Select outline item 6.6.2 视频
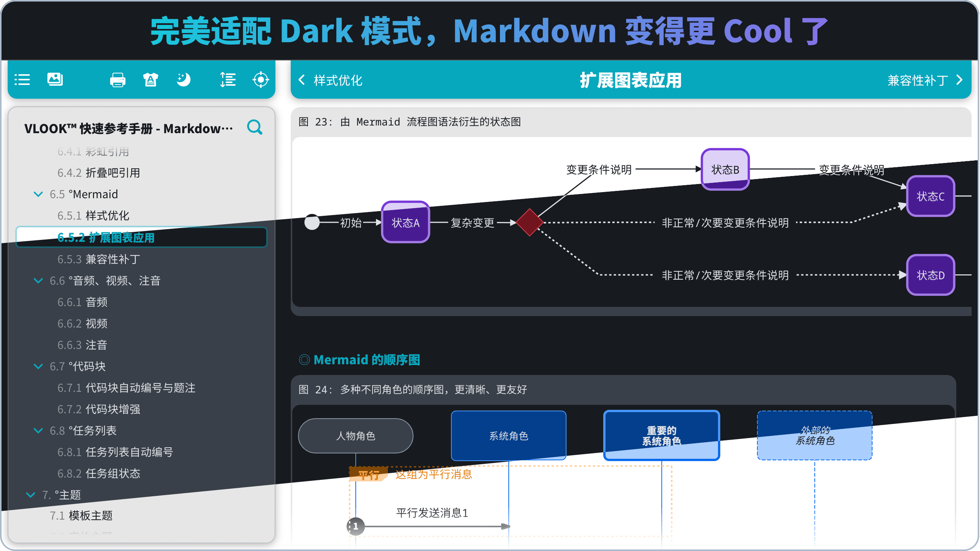The height and width of the screenshot is (551, 980). point(82,323)
